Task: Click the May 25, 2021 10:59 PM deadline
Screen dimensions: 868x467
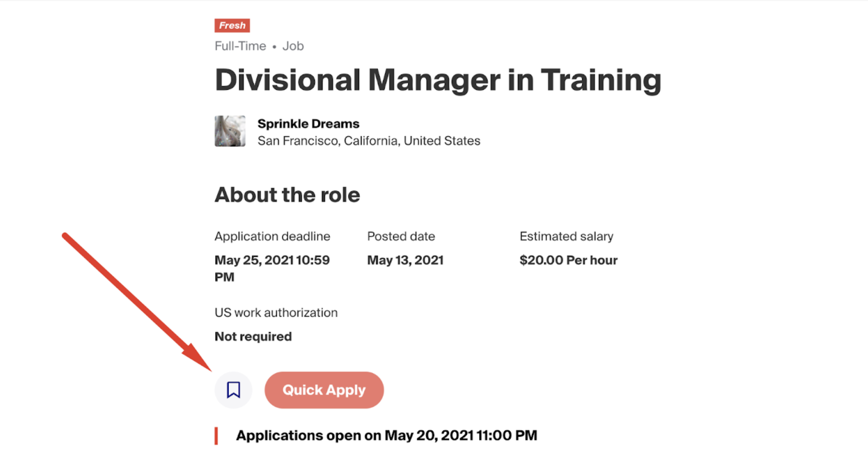Action: click(272, 268)
